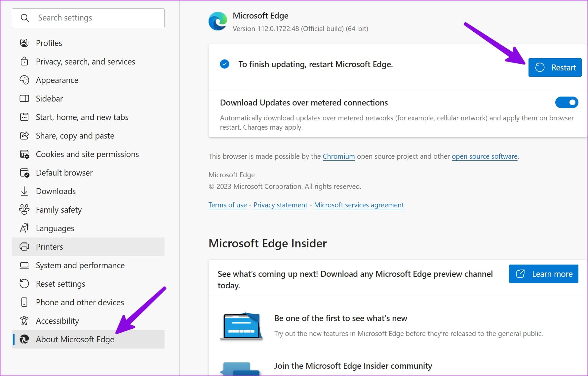
Task: Click the System and performance laptop icon
Action: (x=24, y=265)
